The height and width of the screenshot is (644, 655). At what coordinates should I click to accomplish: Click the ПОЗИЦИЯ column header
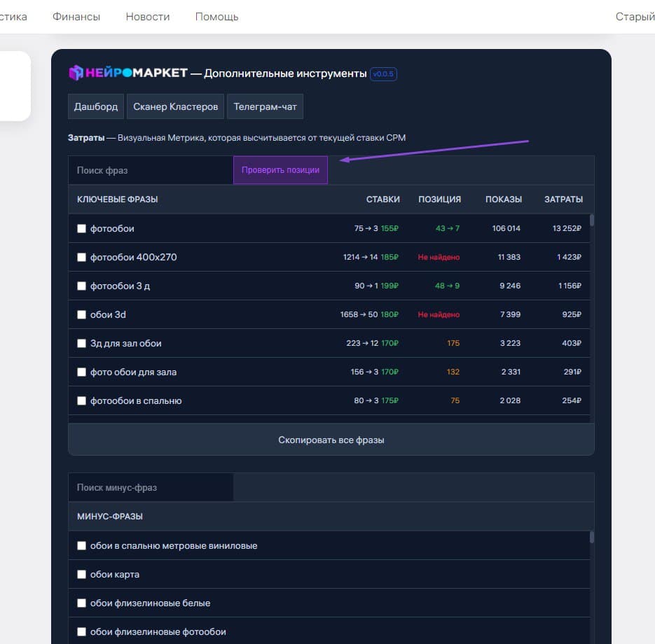coord(439,199)
